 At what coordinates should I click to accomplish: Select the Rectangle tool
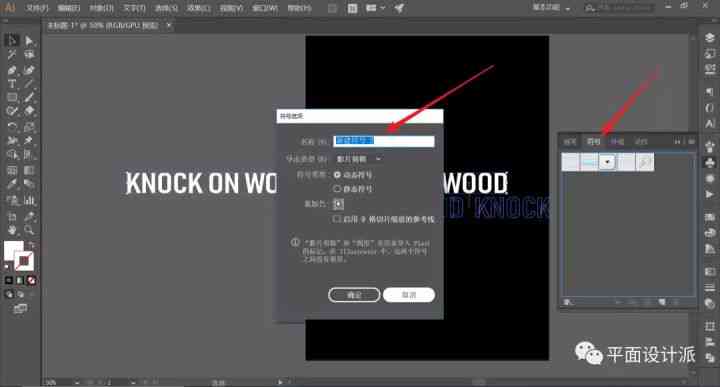click(x=11, y=97)
